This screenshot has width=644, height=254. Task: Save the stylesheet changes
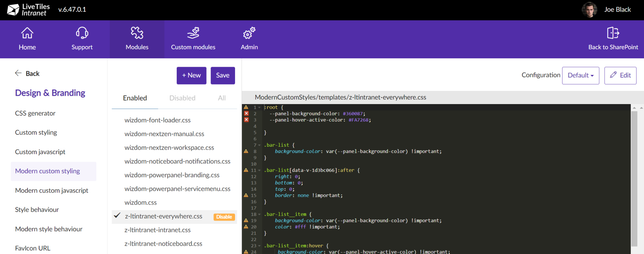223,75
